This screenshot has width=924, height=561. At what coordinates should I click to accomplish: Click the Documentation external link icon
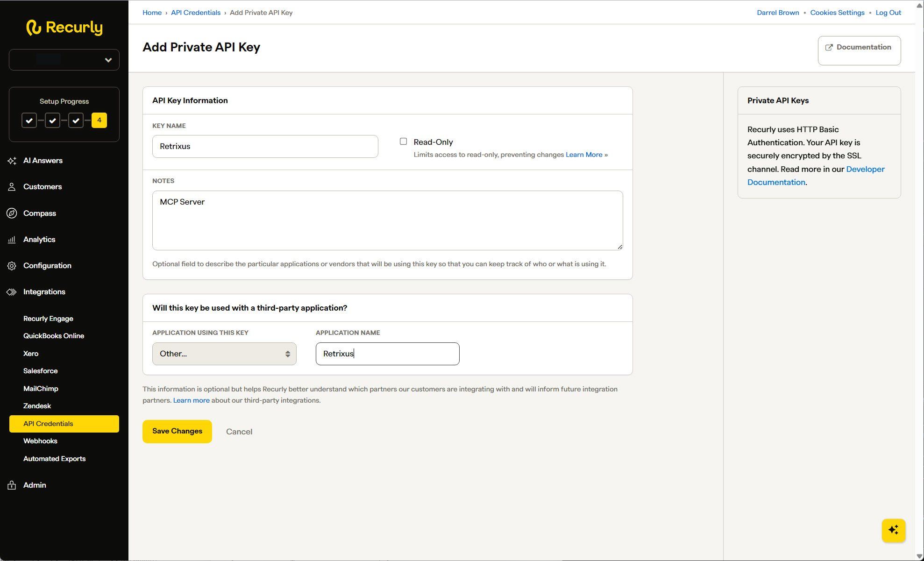click(829, 47)
